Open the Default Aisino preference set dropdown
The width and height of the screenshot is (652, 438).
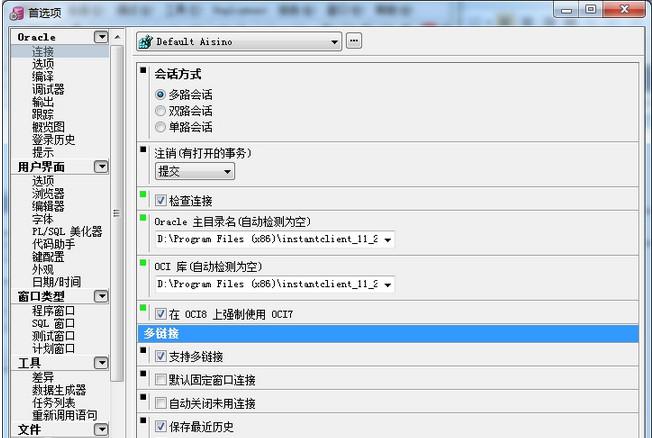pyautogui.click(x=335, y=42)
